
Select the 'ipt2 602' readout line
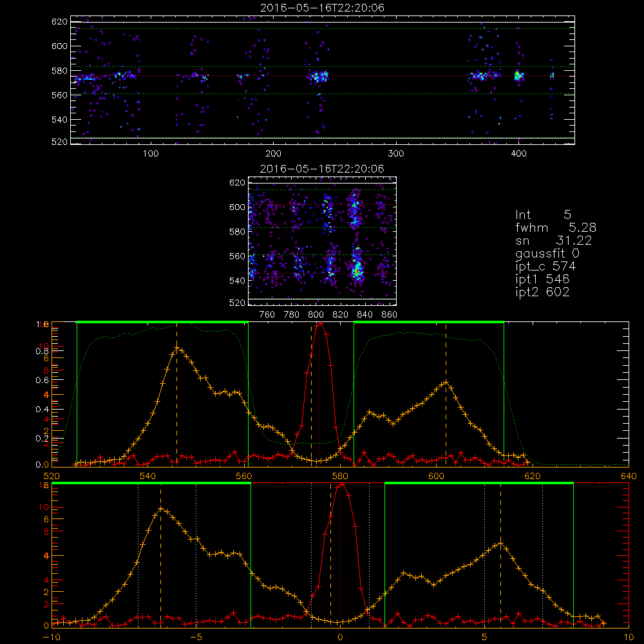tap(542, 292)
